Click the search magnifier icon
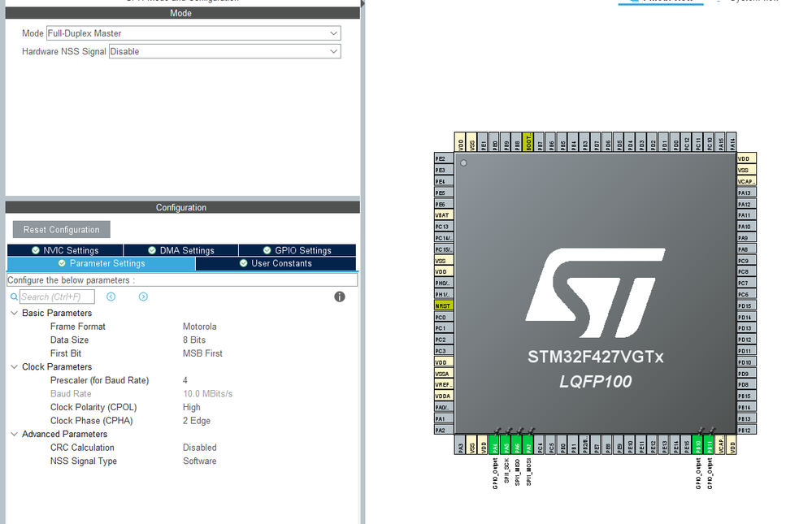812x524 pixels. point(14,297)
